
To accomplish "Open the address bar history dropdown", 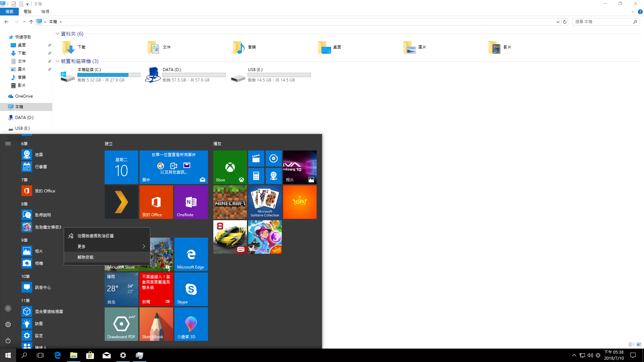I will pyautogui.click(x=558, y=22).
